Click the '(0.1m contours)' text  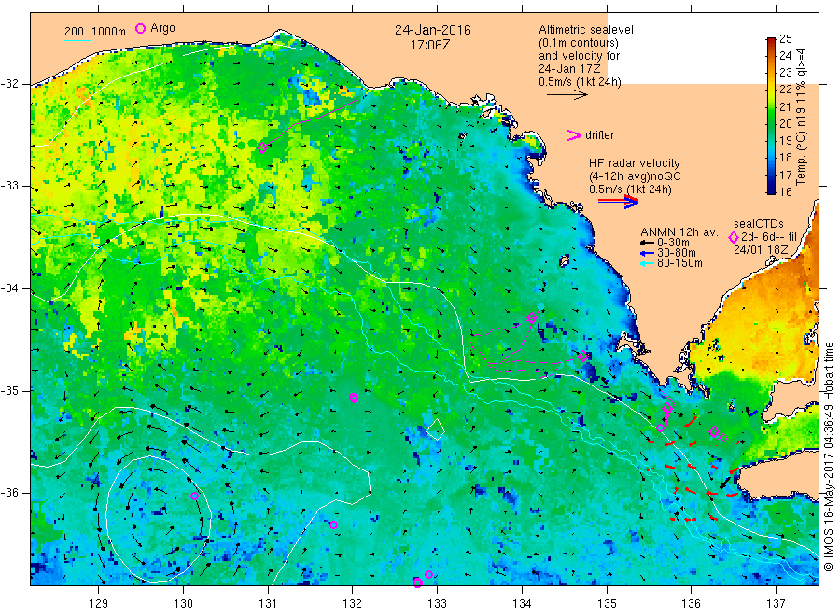[579, 43]
